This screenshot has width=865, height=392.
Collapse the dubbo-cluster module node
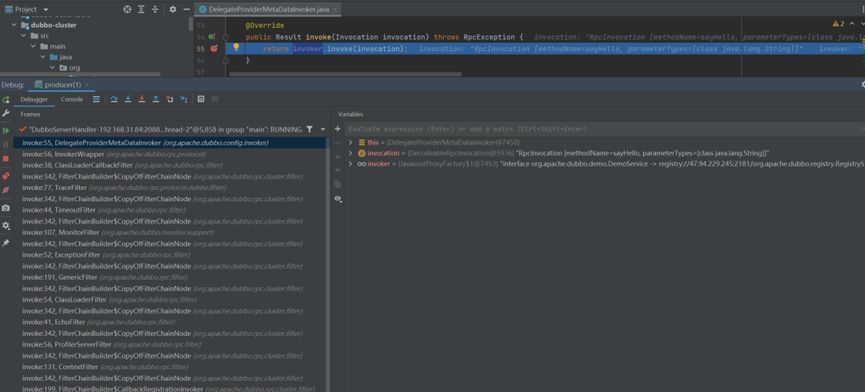click(x=14, y=25)
